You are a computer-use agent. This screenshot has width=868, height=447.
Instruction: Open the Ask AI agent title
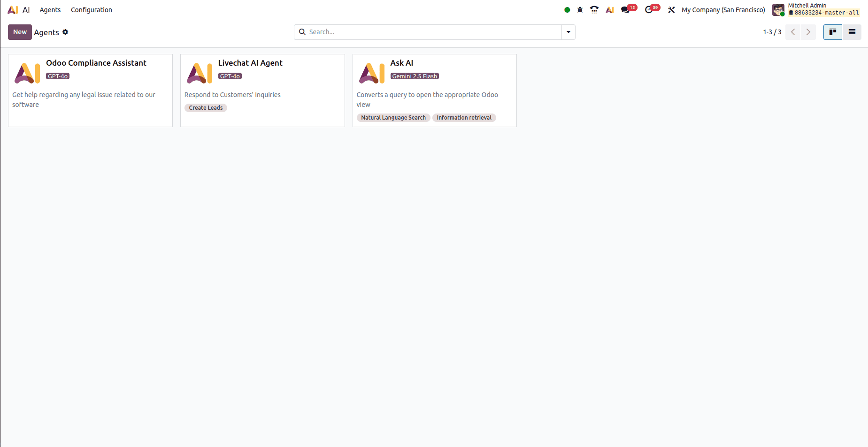(x=402, y=63)
